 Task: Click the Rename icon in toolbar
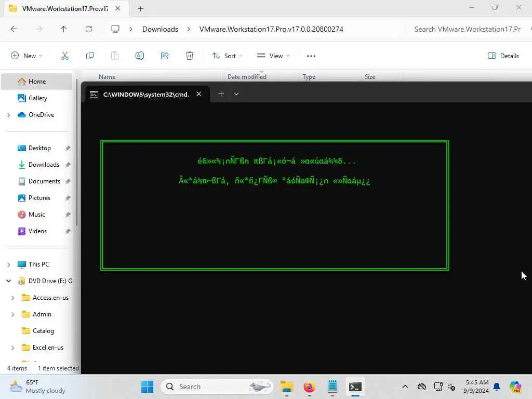coord(140,56)
